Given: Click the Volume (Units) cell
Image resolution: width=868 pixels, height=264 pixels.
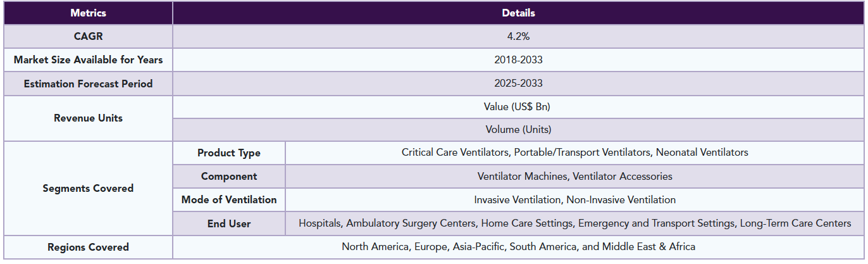Looking at the screenshot, I should [518, 130].
